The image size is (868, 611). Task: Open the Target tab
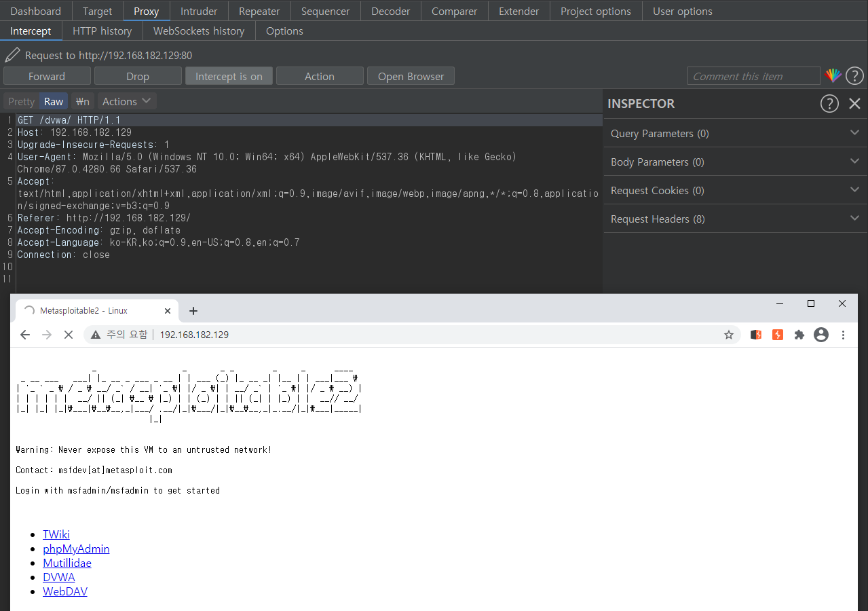[98, 11]
